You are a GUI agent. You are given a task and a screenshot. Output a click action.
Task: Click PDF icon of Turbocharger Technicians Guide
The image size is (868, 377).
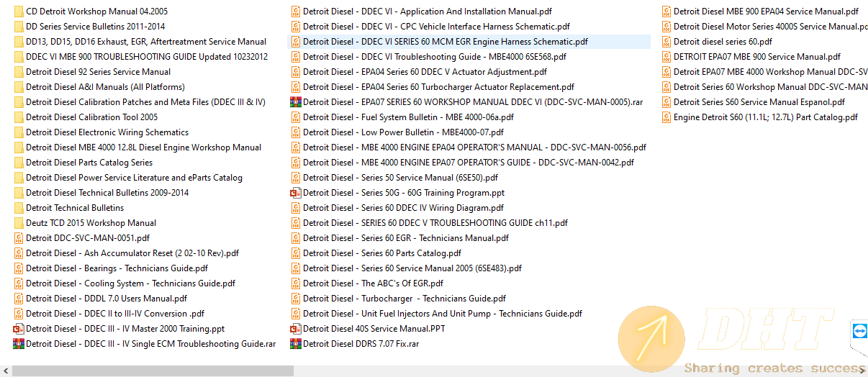(x=296, y=299)
